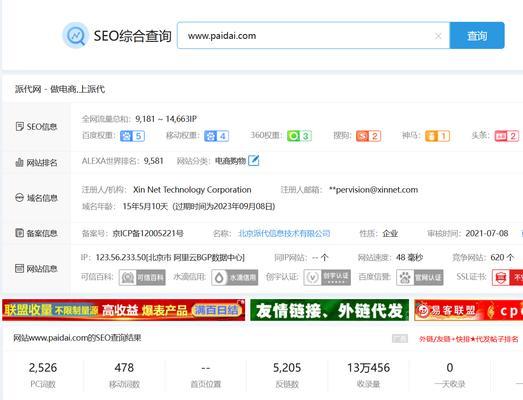Open the Toutiao weight 2 badge
Viewport: 523px width, 400px height.
coord(507,136)
